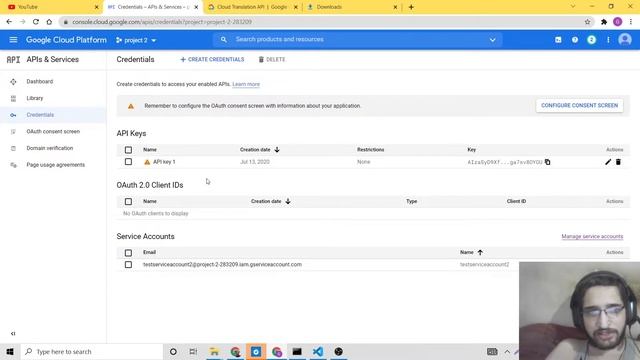The width and height of the screenshot is (640, 360).
Task: Expand the search bar dropdown arrow
Action: 493,40
